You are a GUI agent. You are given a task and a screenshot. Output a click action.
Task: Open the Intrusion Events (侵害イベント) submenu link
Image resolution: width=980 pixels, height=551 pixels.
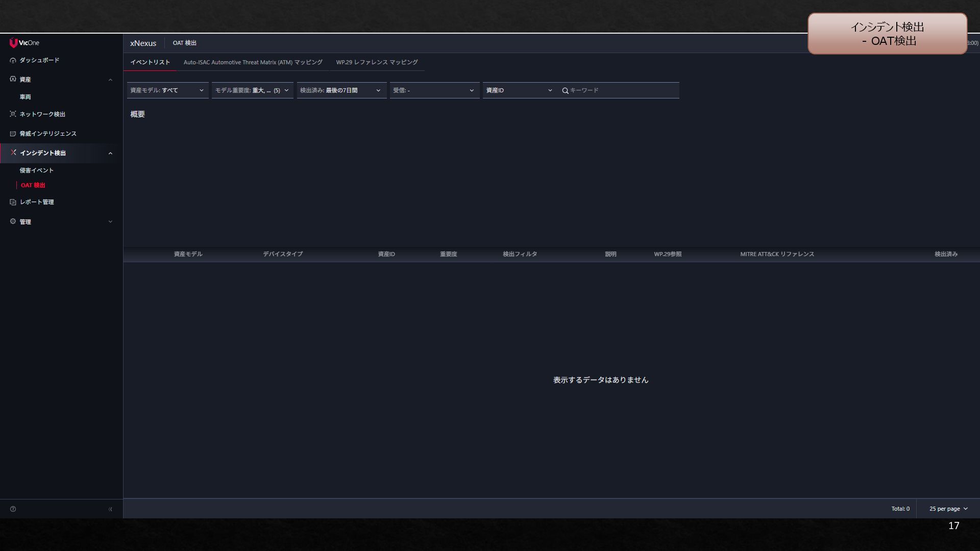[x=36, y=170]
